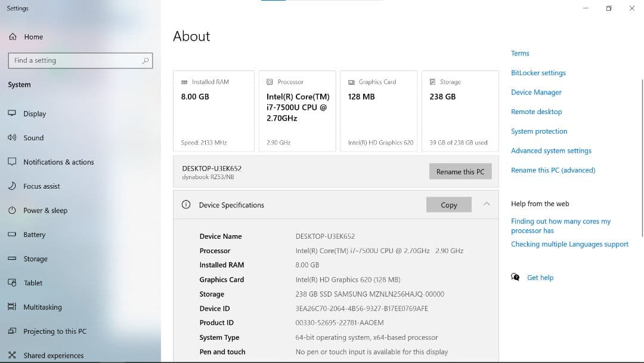Click the Get help icon
The height and width of the screenshot is (363, 644).
point(515,277)
